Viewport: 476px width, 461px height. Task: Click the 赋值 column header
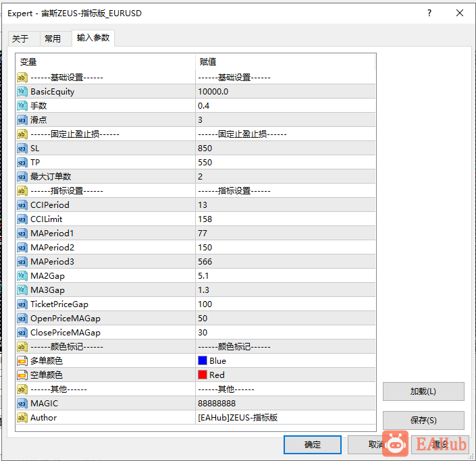[x=286, y=62]
